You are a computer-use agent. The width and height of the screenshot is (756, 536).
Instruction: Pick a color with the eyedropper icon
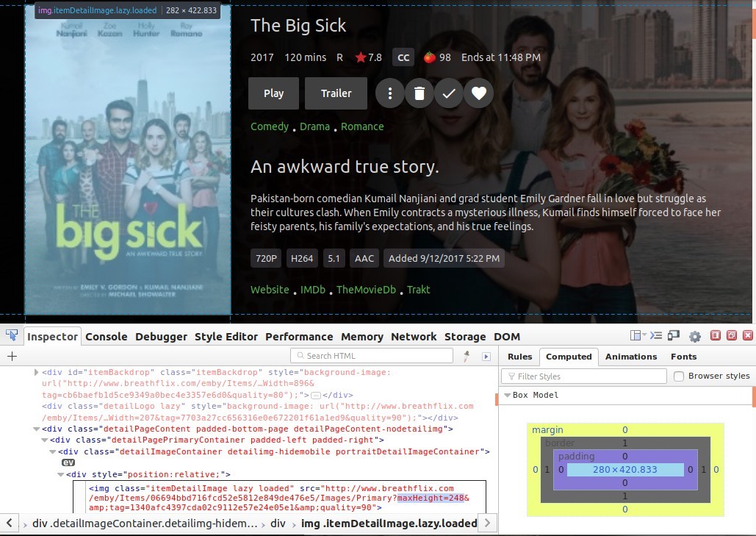pos(467,356)
